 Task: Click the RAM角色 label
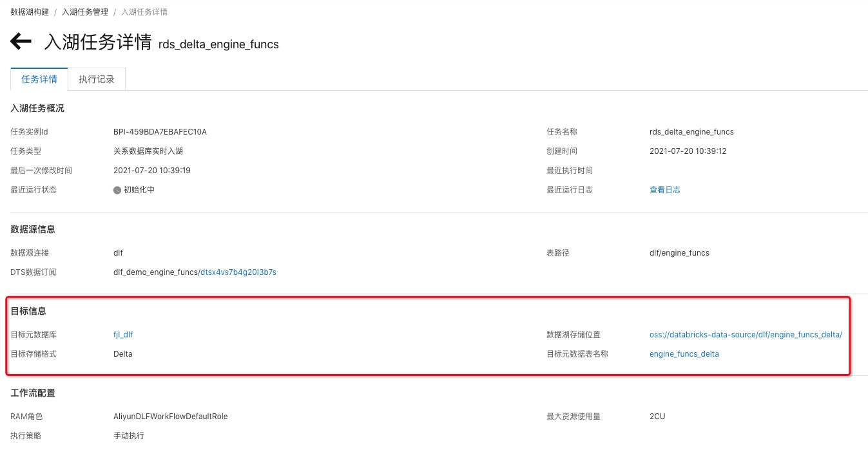26,417
